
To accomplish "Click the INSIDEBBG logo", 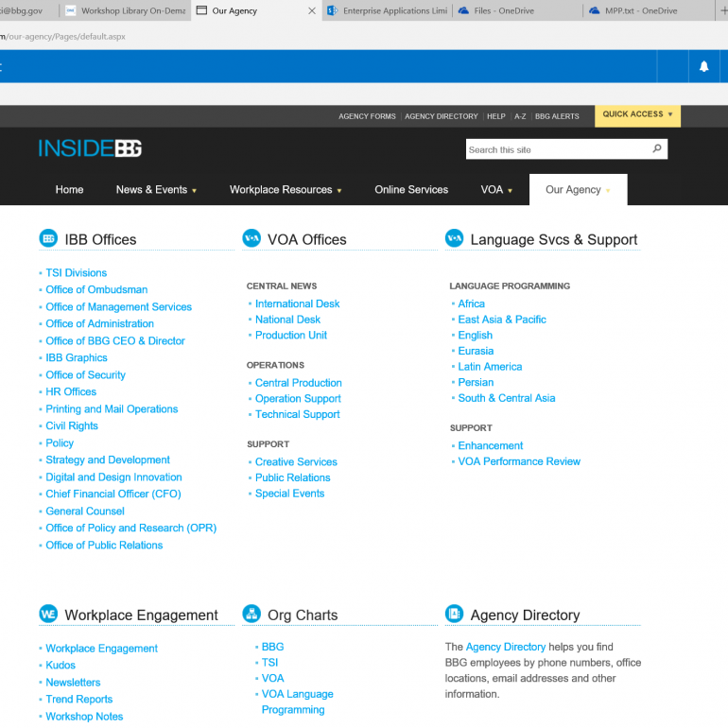I will pos(90,148).
